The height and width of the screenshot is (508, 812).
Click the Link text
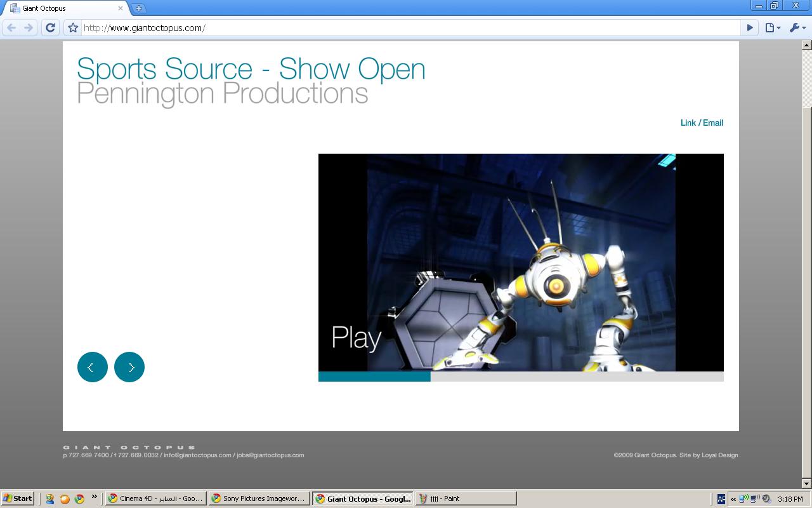(x=688, y=123)
